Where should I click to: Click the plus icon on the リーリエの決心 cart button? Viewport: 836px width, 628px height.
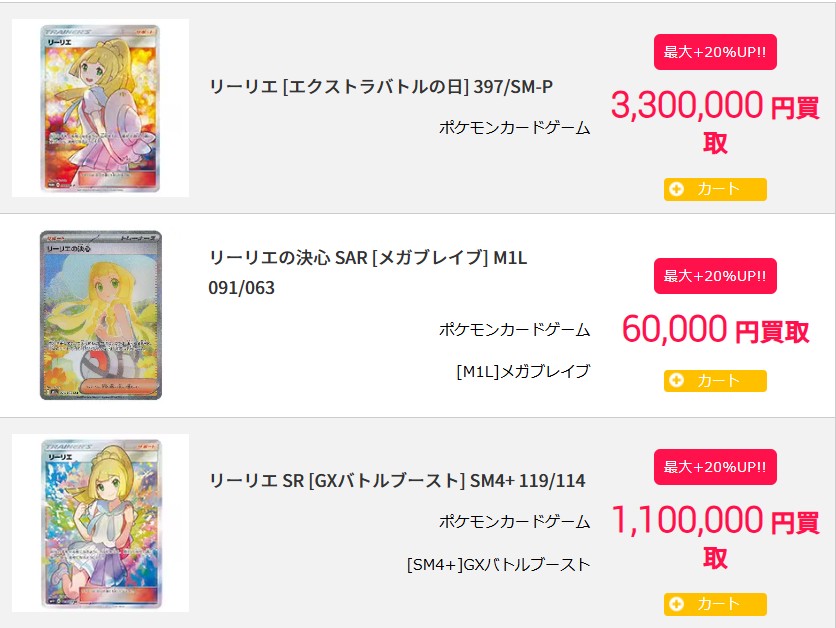pyautogui.click(x=677, y=380)
